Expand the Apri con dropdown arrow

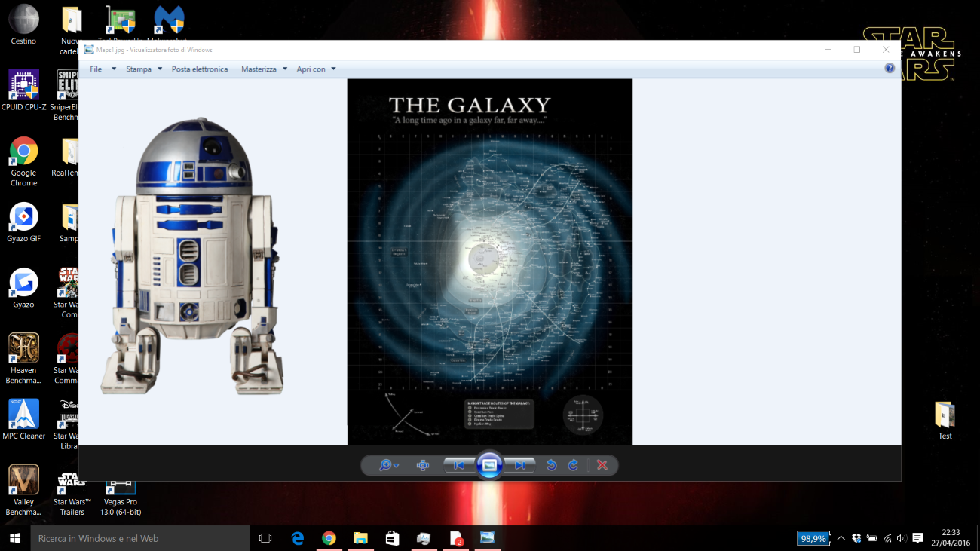(333, 69)
